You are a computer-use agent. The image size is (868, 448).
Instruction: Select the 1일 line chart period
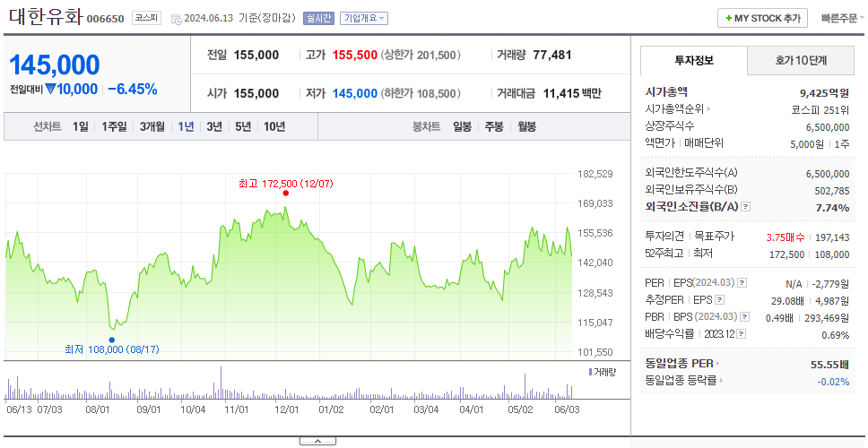point(81,126)
